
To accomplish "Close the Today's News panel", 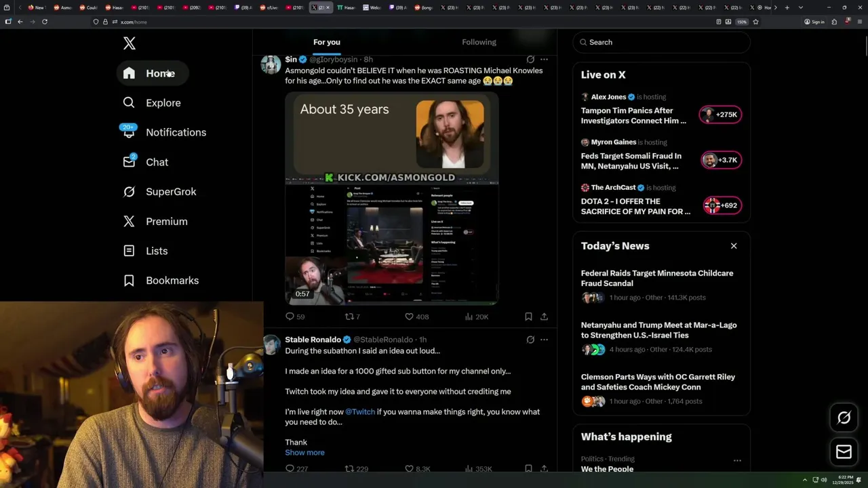I will (734, 246).
